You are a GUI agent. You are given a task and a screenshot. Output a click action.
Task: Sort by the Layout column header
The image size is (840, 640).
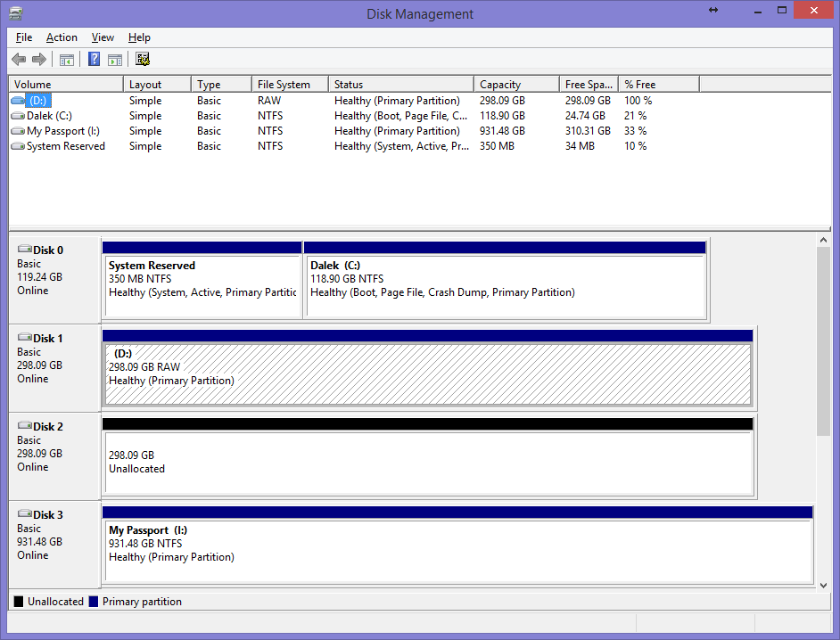[x=158, y=85]
